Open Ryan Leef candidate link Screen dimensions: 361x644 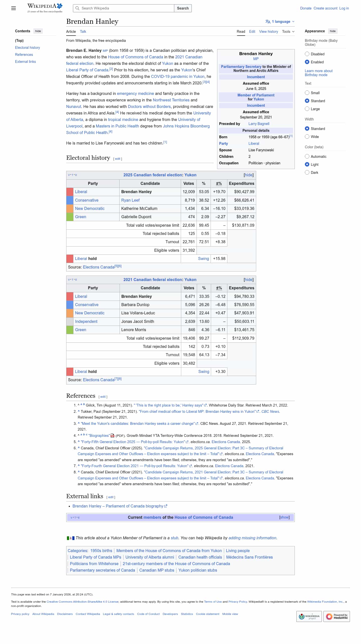pos(130,200)
